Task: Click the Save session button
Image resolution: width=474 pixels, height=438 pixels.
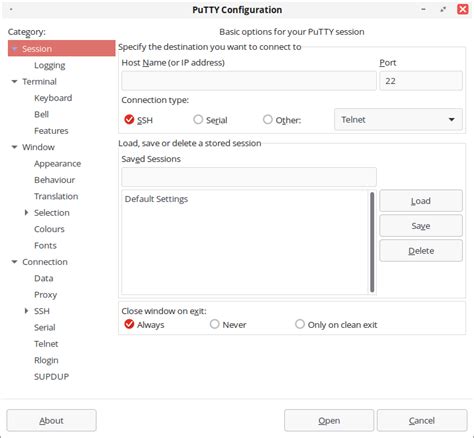Action: click(421, 226)
